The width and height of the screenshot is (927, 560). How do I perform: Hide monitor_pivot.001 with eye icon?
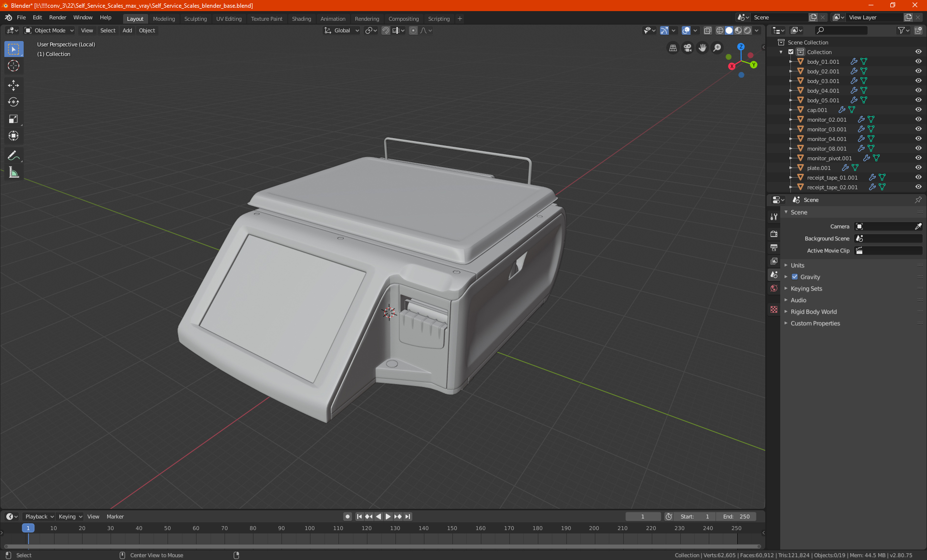click(918, 158)
